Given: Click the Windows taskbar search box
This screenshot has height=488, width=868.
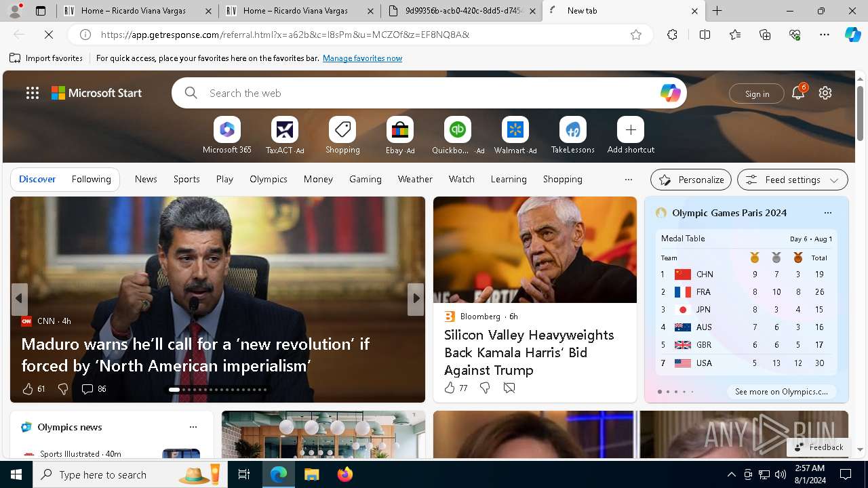Looking at the screenshot, I should 131,474.
